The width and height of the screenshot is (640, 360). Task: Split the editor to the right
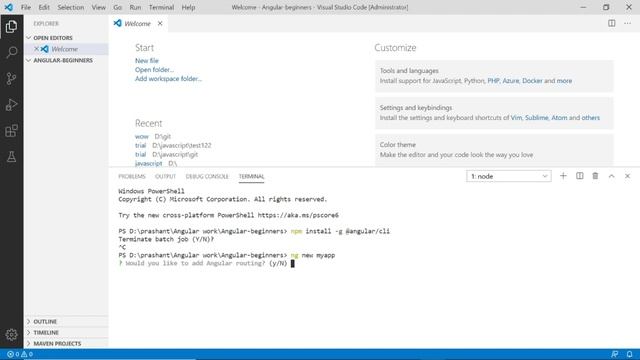[x=611, y=23]
